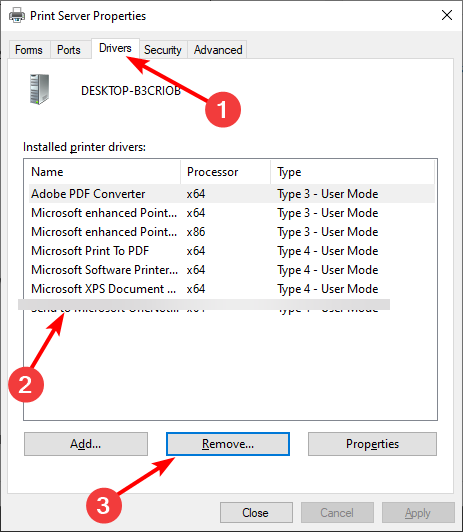This screenshot has width=463, height=532.
Task: Open the Ports tab
Action: (69, 50)
